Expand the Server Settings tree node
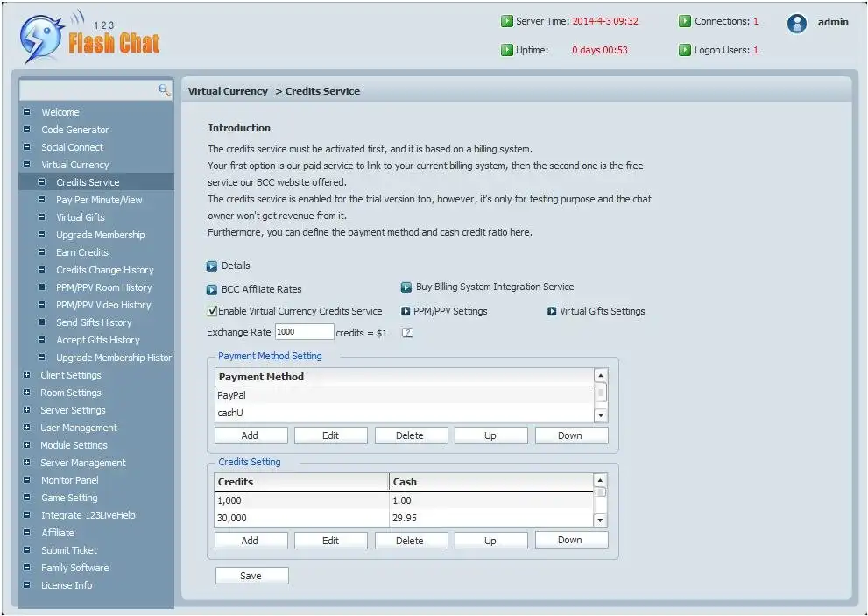 26,410
